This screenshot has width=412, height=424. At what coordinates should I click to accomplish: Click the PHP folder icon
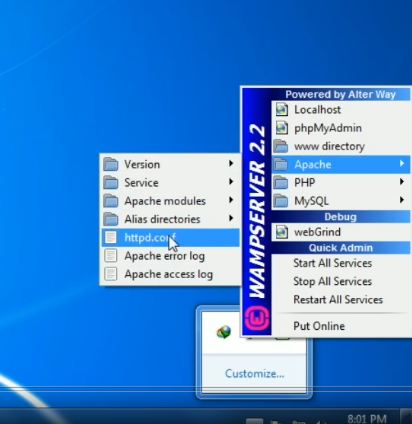coord(281,183)
